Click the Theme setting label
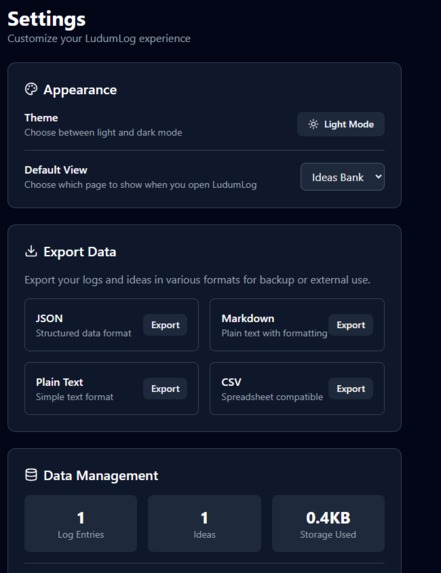Viewport: 441px width, 573px height. tap(41, 118)
